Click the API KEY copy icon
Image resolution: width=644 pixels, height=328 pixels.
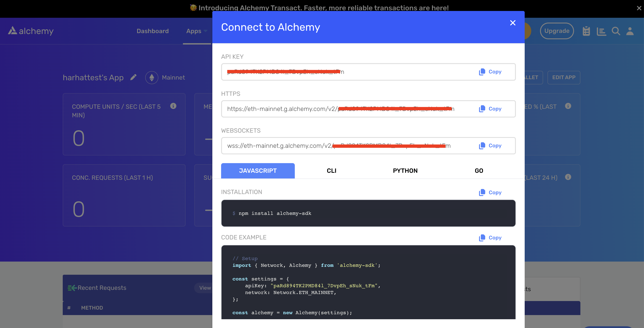tap(482, 72)
